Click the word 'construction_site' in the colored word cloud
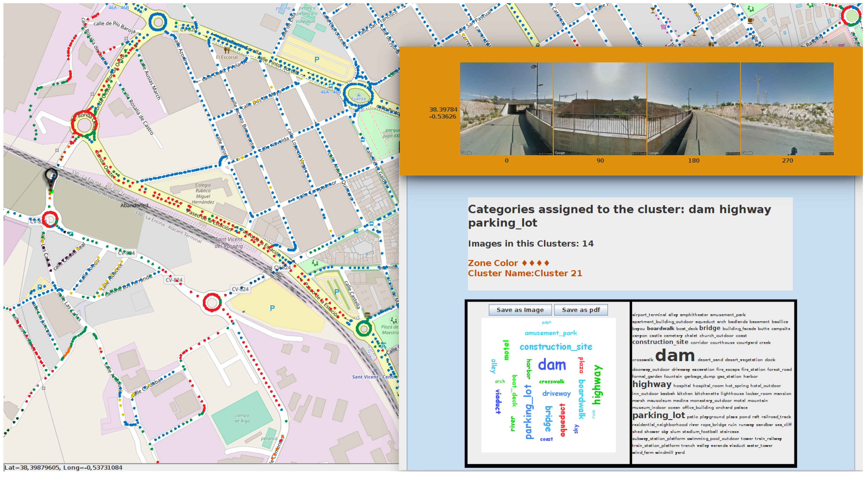This screenshot has height=478, width=868. click(x=556, y=347)
